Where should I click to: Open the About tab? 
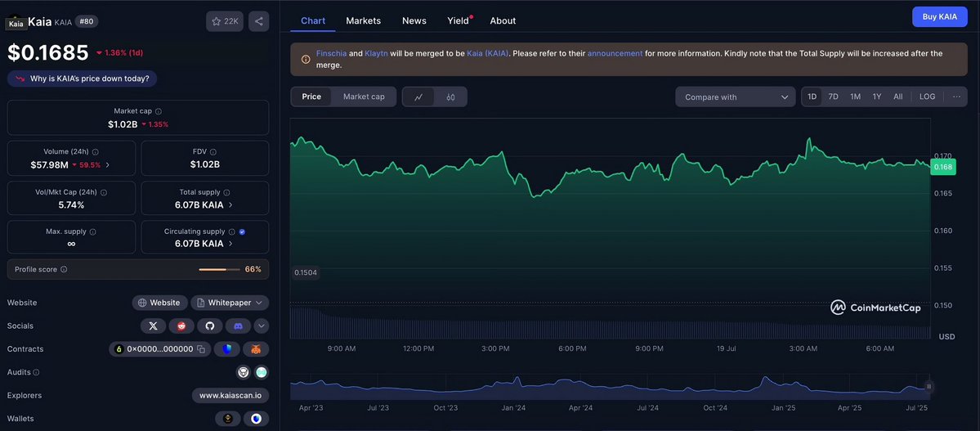pos(503,20)
